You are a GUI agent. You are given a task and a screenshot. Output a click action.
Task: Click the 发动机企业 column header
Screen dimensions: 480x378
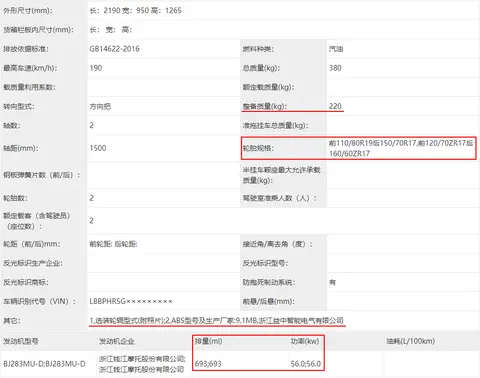pyautogui.click(x=117, y=341)
